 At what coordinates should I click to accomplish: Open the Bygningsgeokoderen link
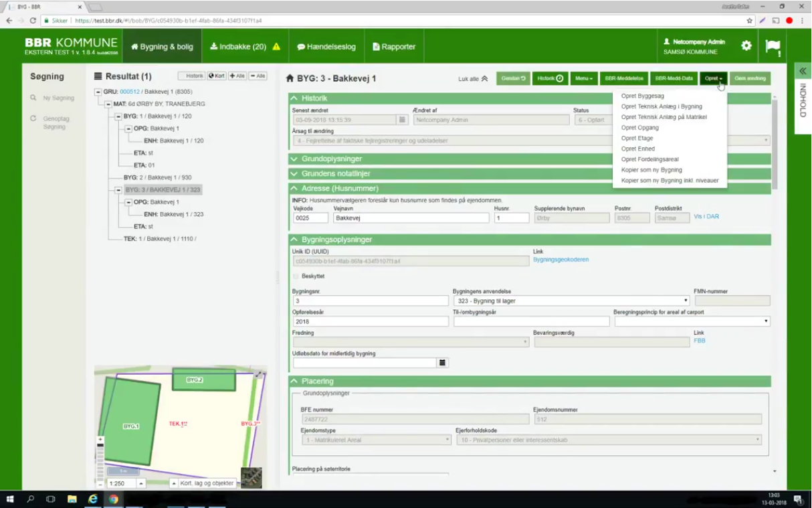(561, 260)
